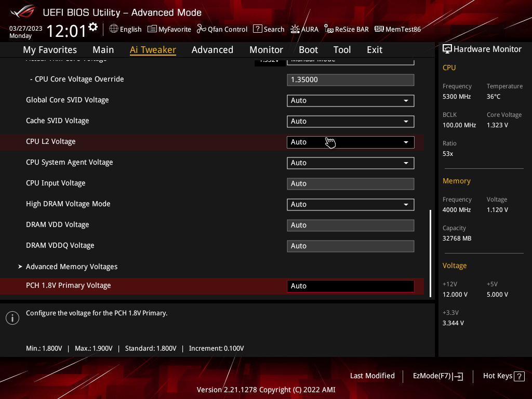Click the date 03/27/2023

[x=26, y=29]
